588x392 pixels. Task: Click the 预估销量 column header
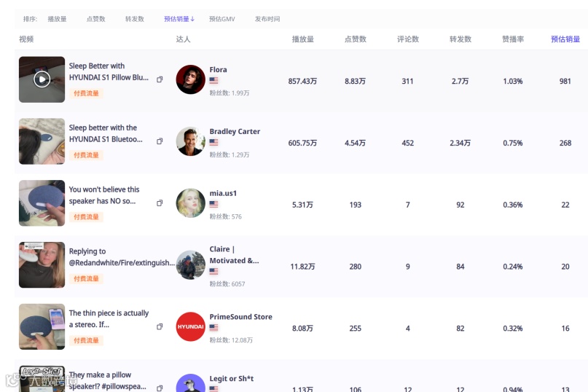coord(565,39)
